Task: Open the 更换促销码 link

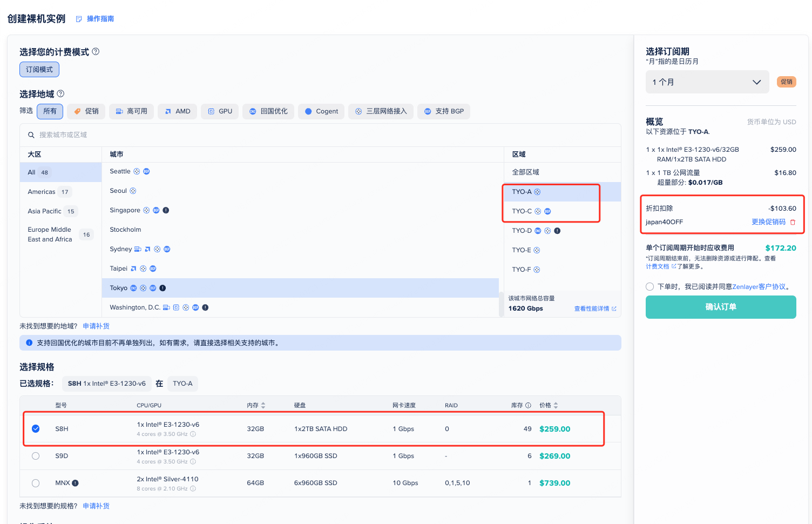Action: point(768,222)
